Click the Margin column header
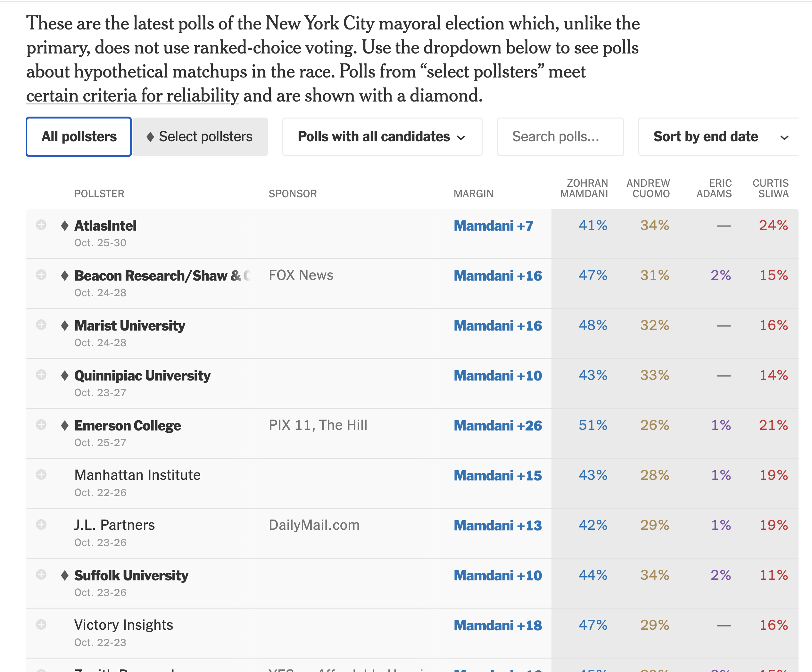The width and height of the screenshot is (812, 672). coord(473,193)
